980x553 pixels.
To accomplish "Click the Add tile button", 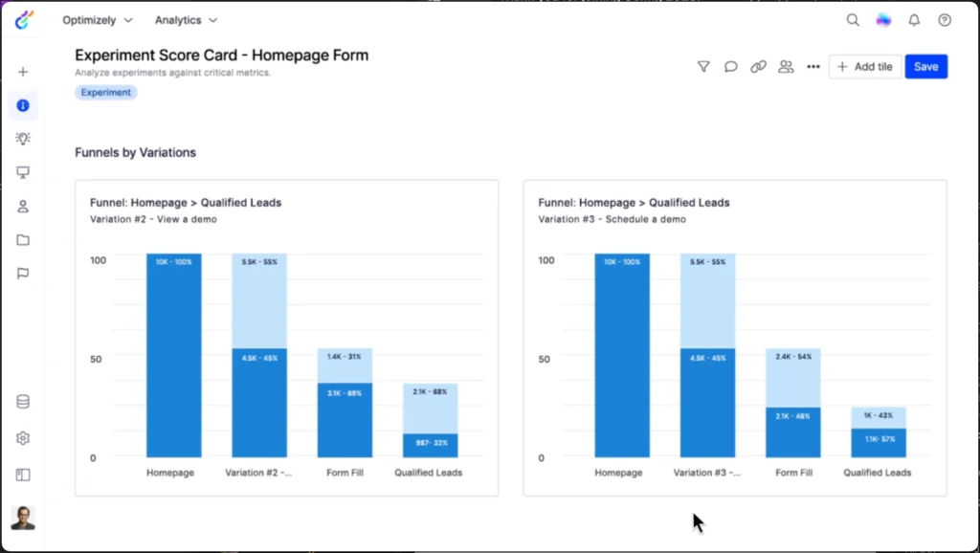I will pos(865,66).
